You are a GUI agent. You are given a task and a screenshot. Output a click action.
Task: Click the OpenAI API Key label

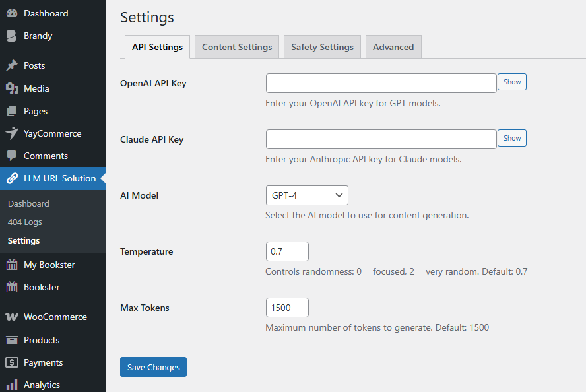coord(153,83)
